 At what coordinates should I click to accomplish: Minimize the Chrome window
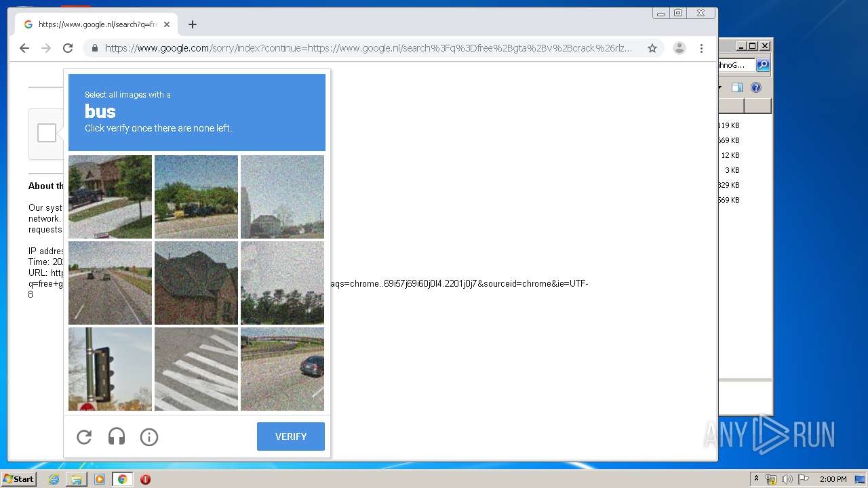pyautogui.click(x=660, y=13)
